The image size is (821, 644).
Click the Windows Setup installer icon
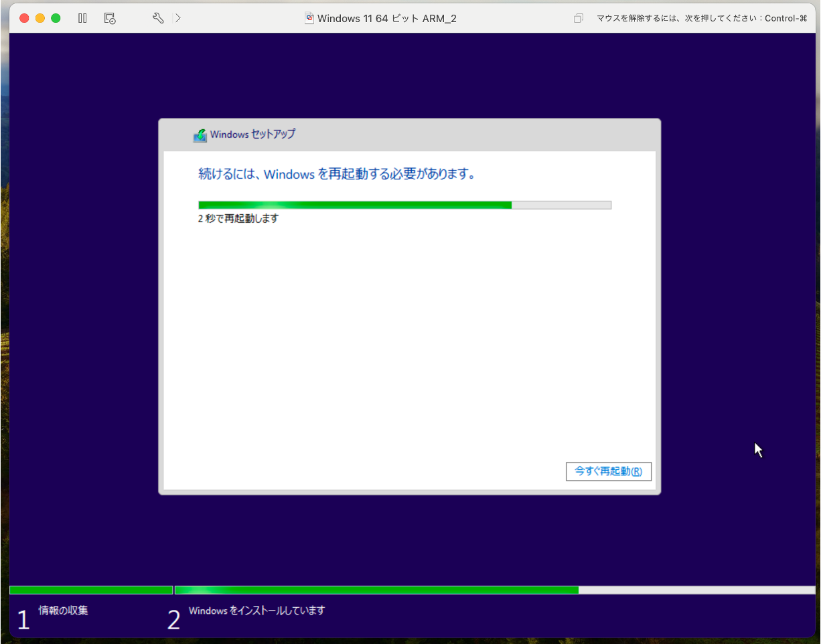200,135
